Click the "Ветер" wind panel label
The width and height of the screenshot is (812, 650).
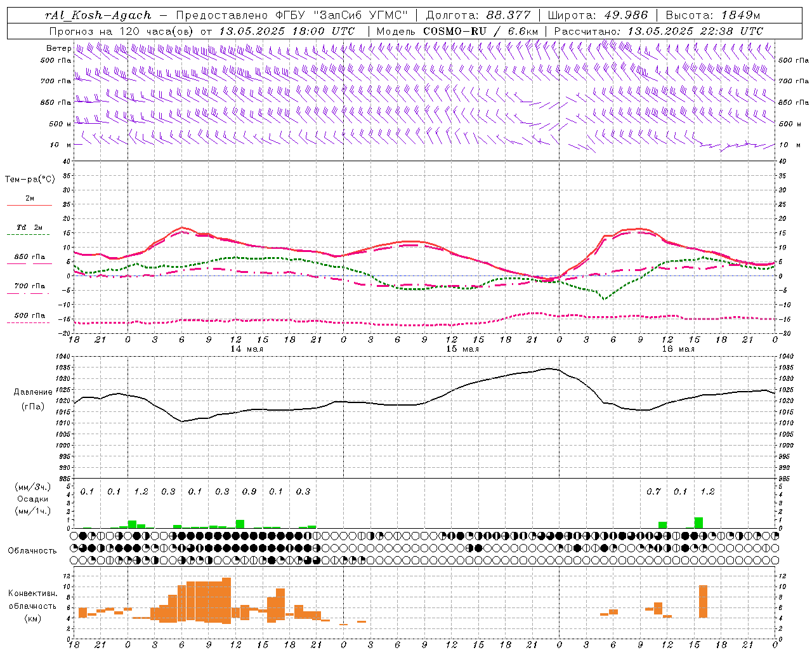tap(58, 48)
